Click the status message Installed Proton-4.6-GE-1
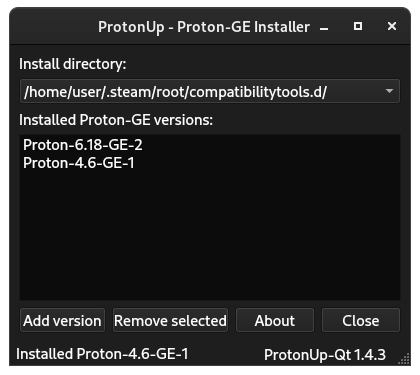The height and width of the screenshot is (375, 420). pos(102,354)
